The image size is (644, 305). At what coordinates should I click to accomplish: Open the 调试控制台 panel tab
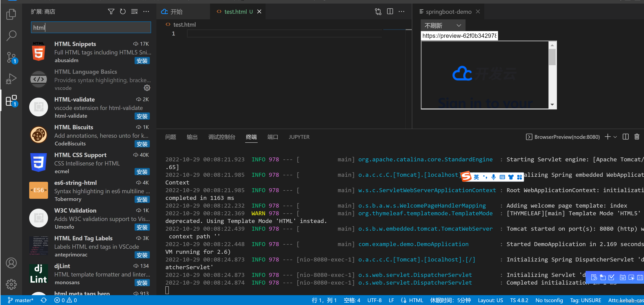tap(222, 137)
